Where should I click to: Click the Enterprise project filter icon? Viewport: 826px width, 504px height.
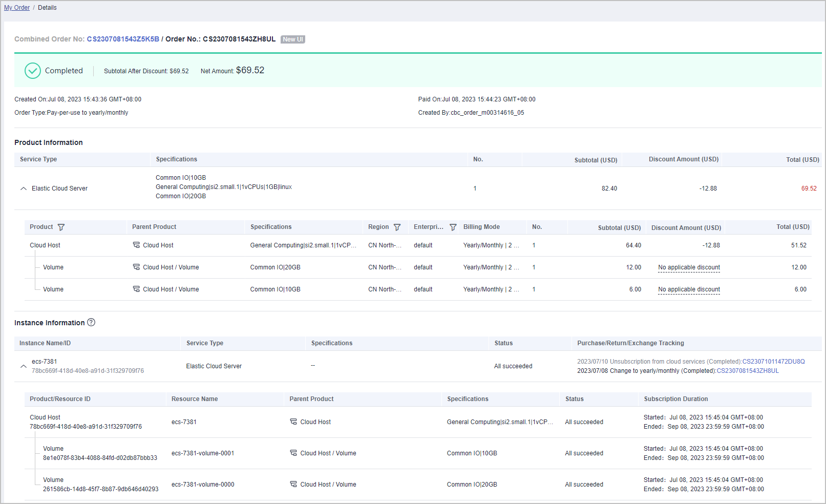pyautogui.click(x=453, y=227)
